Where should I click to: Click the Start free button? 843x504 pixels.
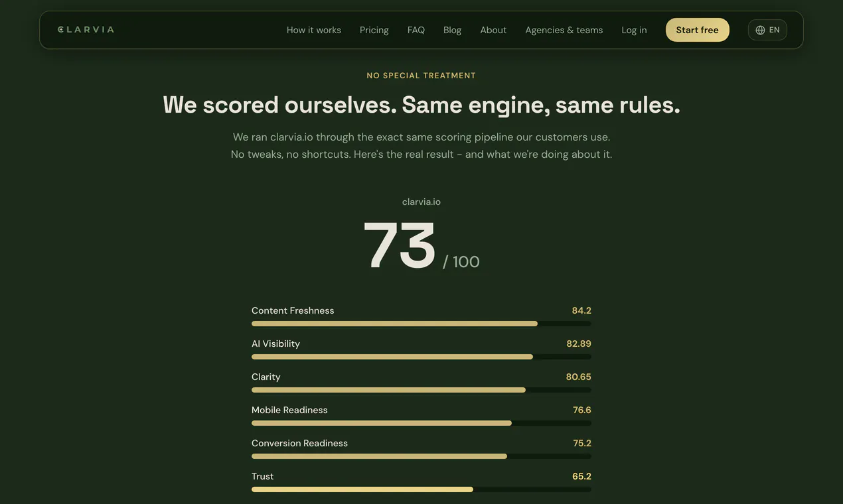pyautogui.click(x=698, y=30)
